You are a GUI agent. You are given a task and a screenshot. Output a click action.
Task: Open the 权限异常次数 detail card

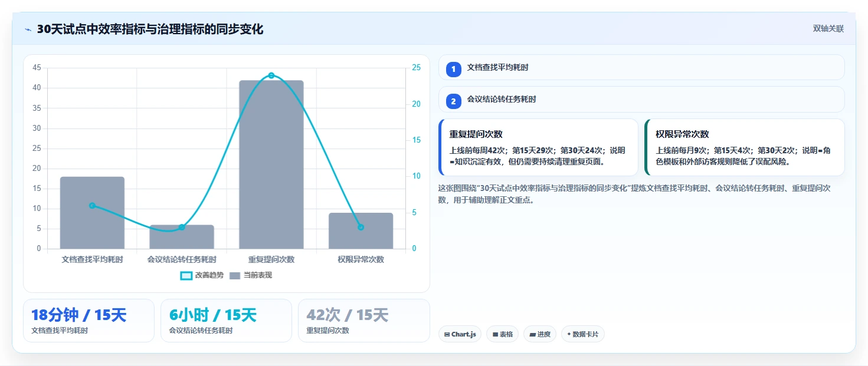point(744,147)
